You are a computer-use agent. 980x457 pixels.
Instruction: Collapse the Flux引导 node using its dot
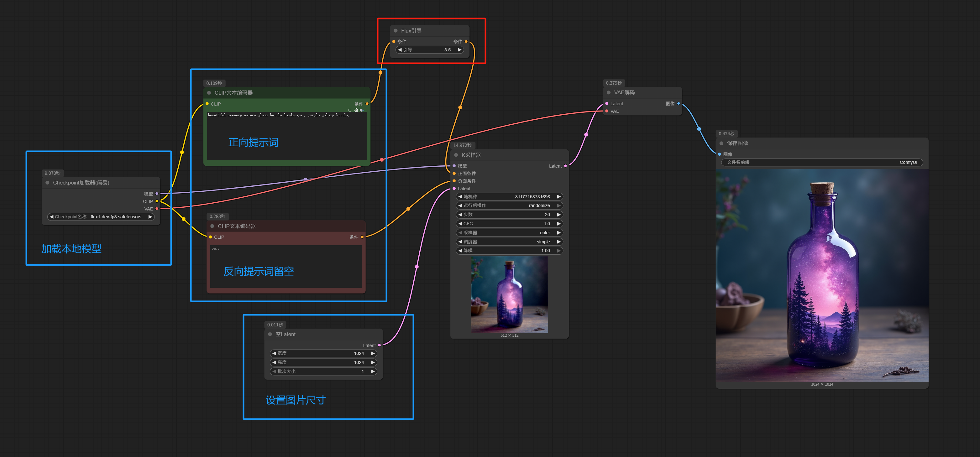click(396, 31)
